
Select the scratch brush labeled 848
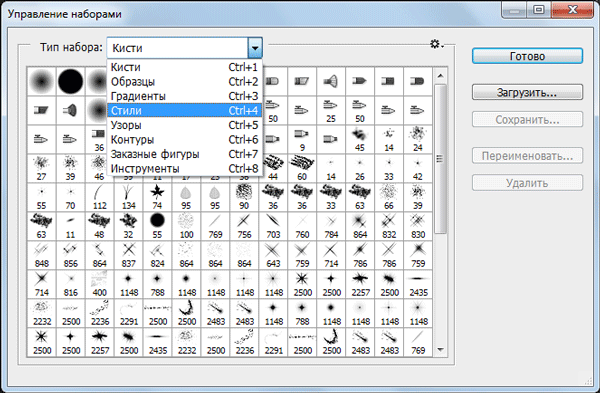tap(41, 256)
